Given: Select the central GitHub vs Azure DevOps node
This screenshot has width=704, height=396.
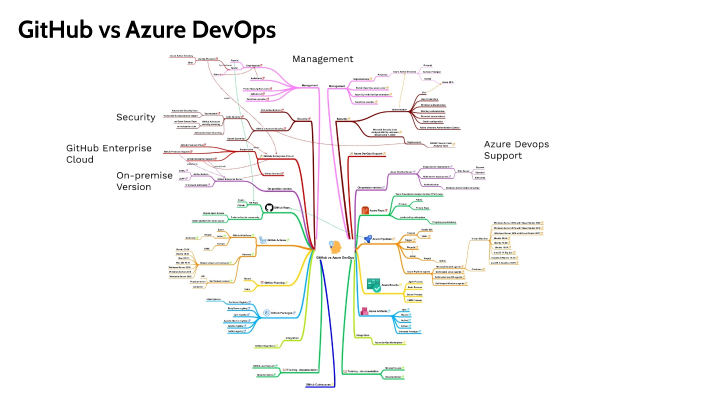Looking at the screenshot, I should click(335, 258).
